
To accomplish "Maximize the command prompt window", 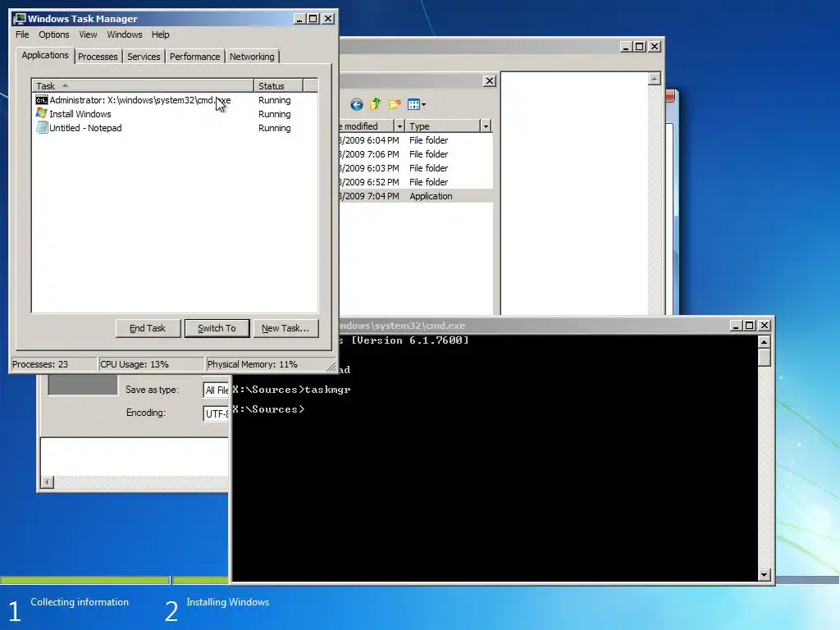I will click(750, 326).
